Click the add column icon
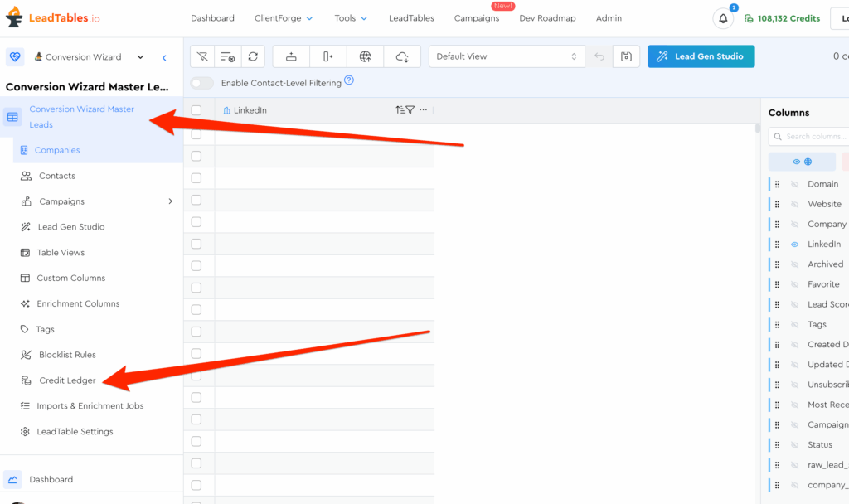Screen dimensions: 849x504 coord(328,56)
